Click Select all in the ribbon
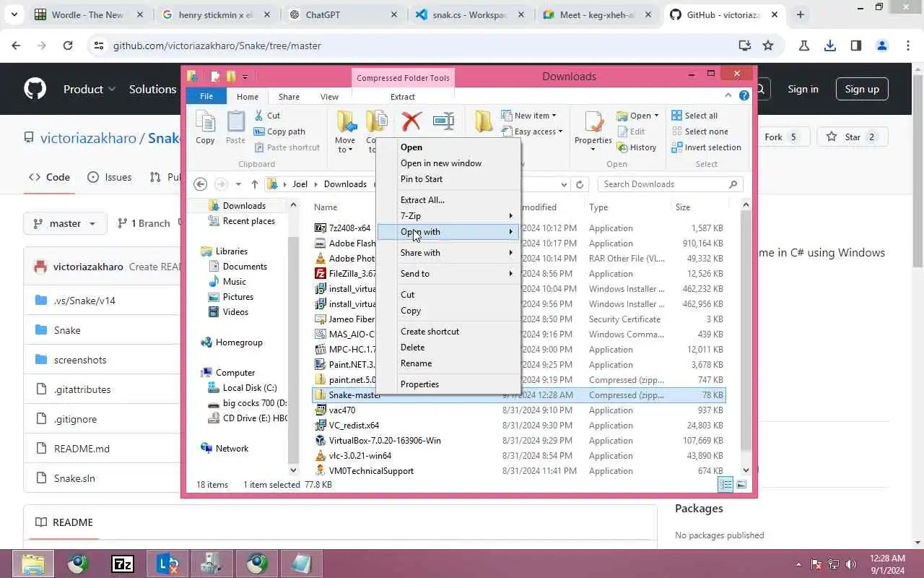This screenshot has width=924, height=578. pos(694,116)
